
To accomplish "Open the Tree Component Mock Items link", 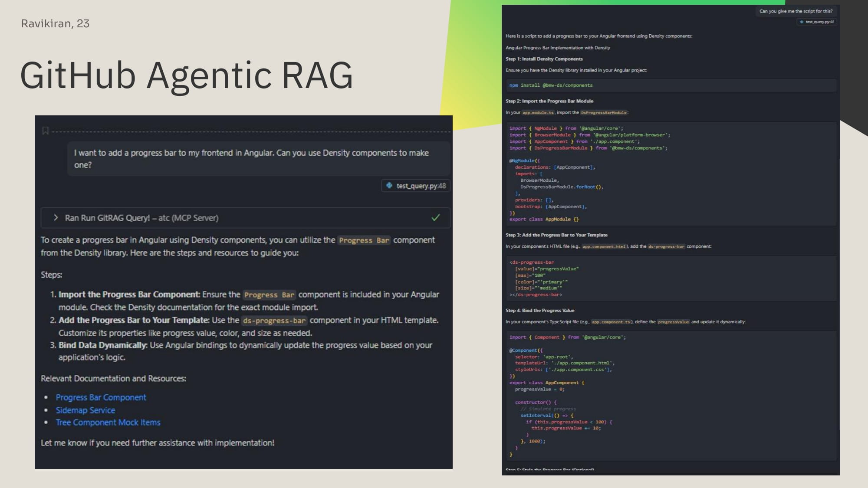I will click(x=108, y=422).
